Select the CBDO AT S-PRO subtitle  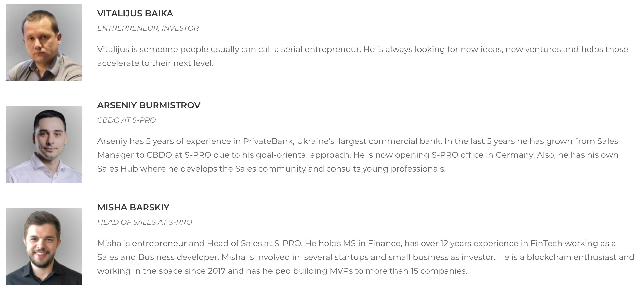pos(127,120)
